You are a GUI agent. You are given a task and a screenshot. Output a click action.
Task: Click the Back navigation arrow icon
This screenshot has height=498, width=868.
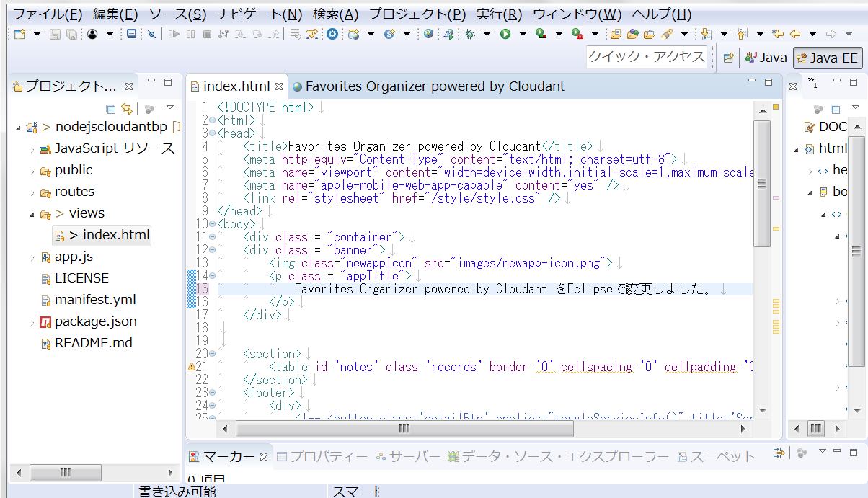[796, 34]
